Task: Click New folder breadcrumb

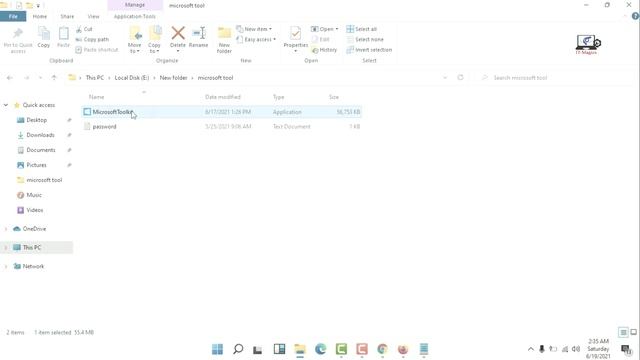Action: tap(173, 78)
